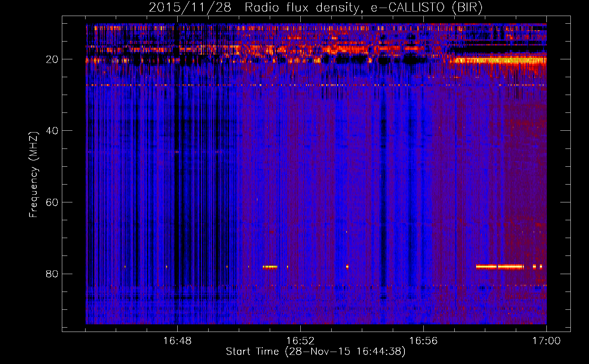589x364 pixels.
Task: Click the 'Start Time (28-Nov-15 16:44:38)' label
Action: point(316,352)
